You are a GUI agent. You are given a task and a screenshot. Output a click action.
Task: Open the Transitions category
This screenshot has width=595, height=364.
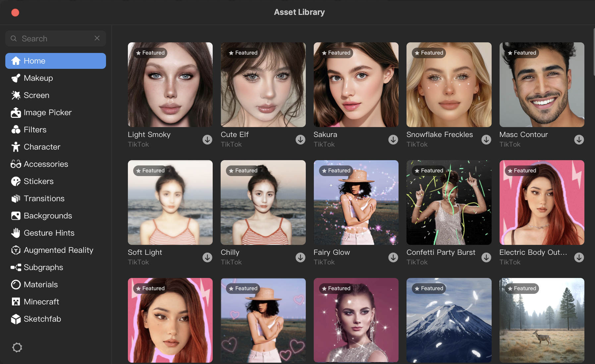[56, 199]
